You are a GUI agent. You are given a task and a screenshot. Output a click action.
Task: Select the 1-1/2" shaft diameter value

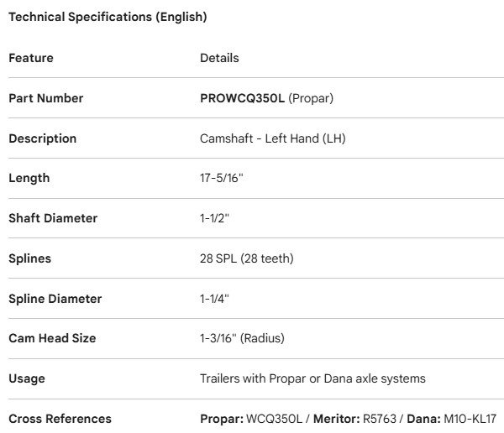tap(214, 218)
